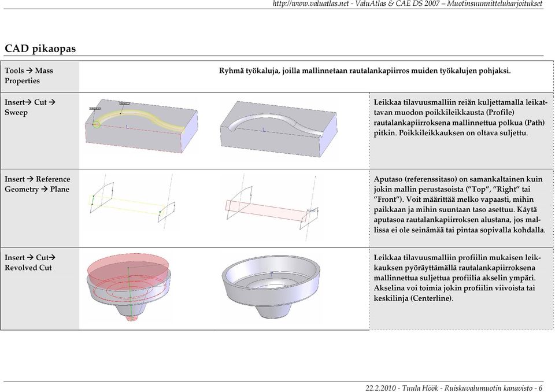The width and height of the screenshot is (555, 392).
Task: Click the finished revolved cut bowl image
Action: point(271,286)
